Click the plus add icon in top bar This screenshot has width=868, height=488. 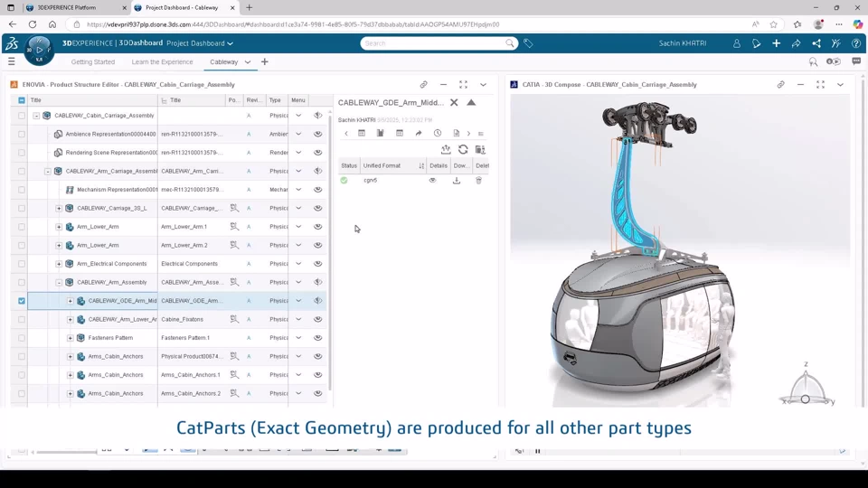click(776, 43)
